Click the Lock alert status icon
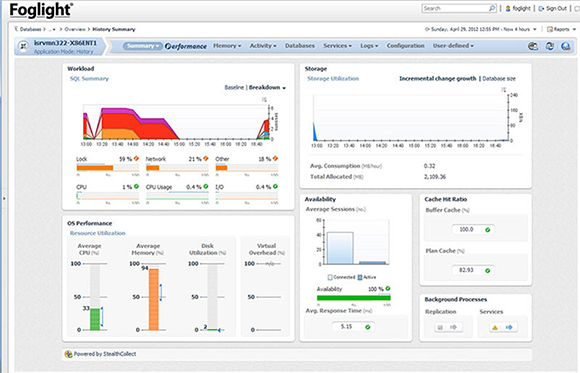The height and width of the screenshot is (373, 580). tap(136, 158)
